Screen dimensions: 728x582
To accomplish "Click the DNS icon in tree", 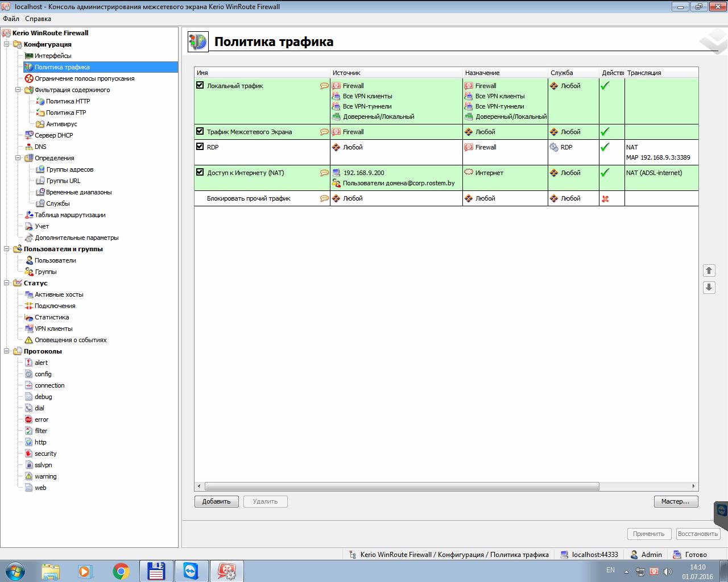I will (29, 147).
